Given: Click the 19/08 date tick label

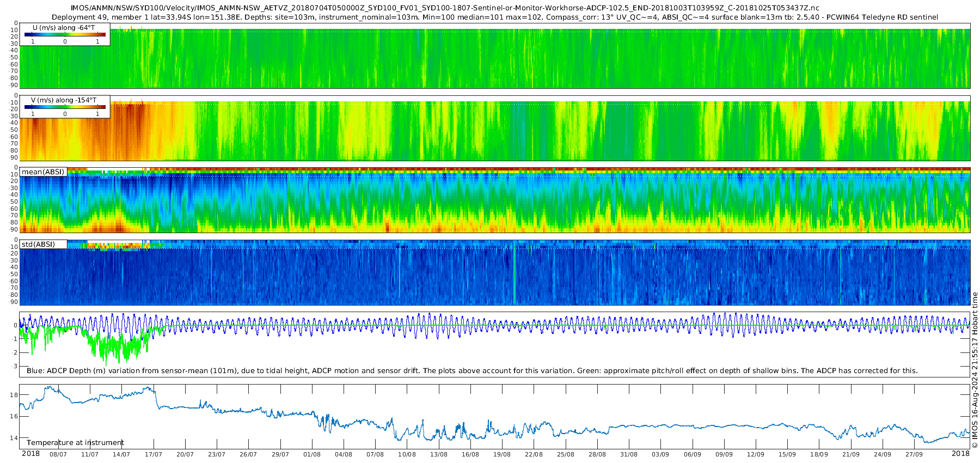Looking at the screenshot, I should 502,454.
